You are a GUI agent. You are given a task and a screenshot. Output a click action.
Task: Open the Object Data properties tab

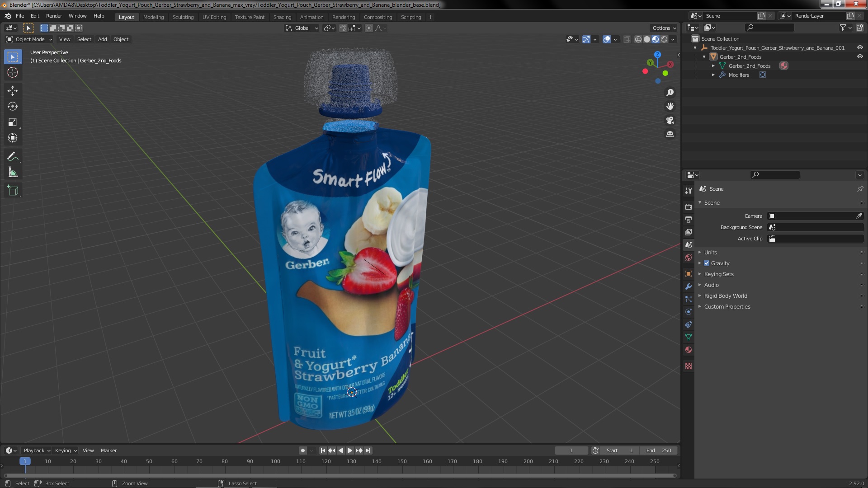coord(689,337)
